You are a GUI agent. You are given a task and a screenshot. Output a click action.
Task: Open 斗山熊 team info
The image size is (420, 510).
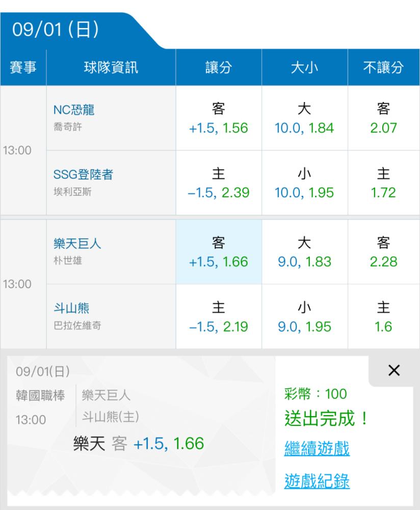pyautogui.click(x=111, y=317)
